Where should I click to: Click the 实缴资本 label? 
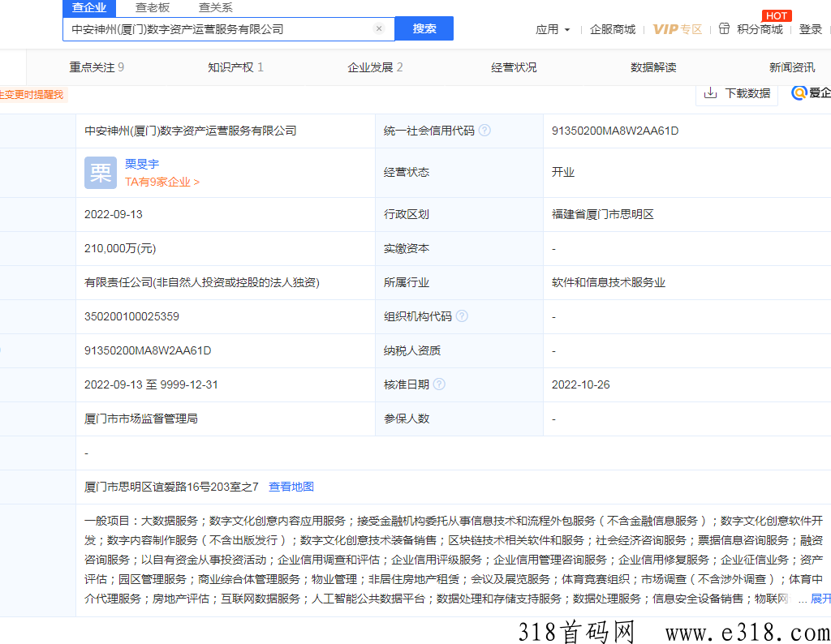click(406, 248)
